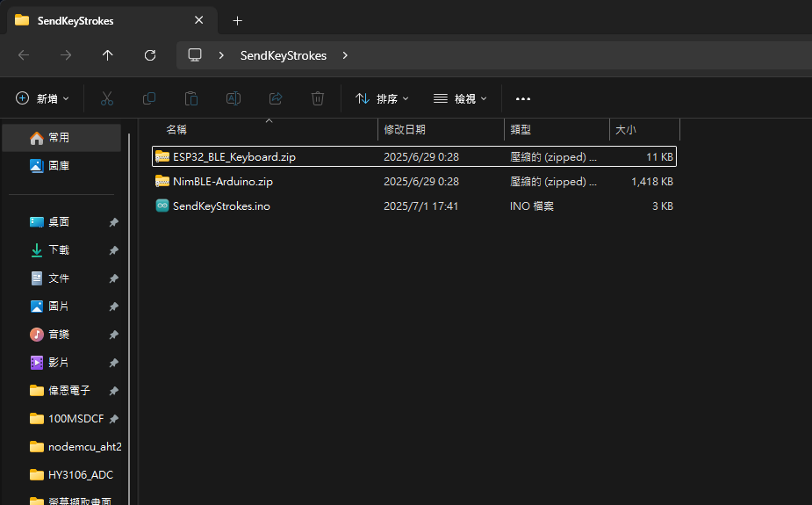
Task: Click the 11 KB size value
Action: (660, 156)
